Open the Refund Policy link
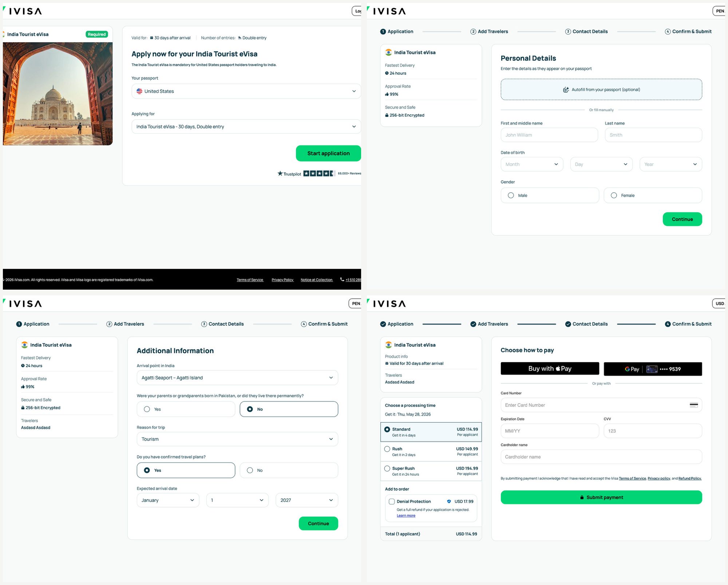Image resolution: width=728 pixels, height=585 pixels. [690, 479]
